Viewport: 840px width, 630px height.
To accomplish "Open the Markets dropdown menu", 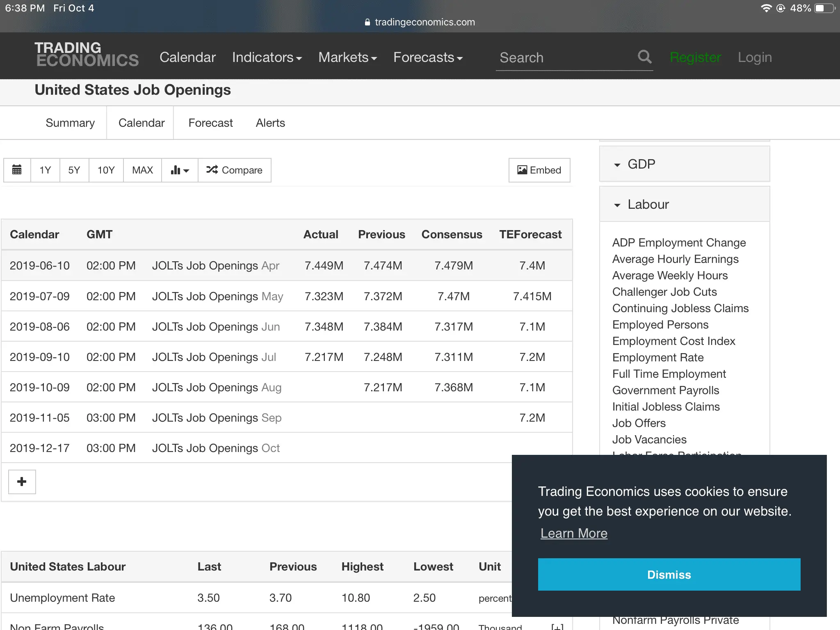I will (347, 57).
